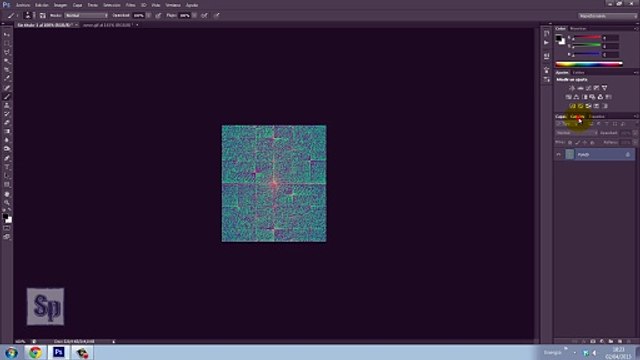Click the Levels adjustment icon
The height and width of the screenshot is (360, 640).
[x=580, y=88]
